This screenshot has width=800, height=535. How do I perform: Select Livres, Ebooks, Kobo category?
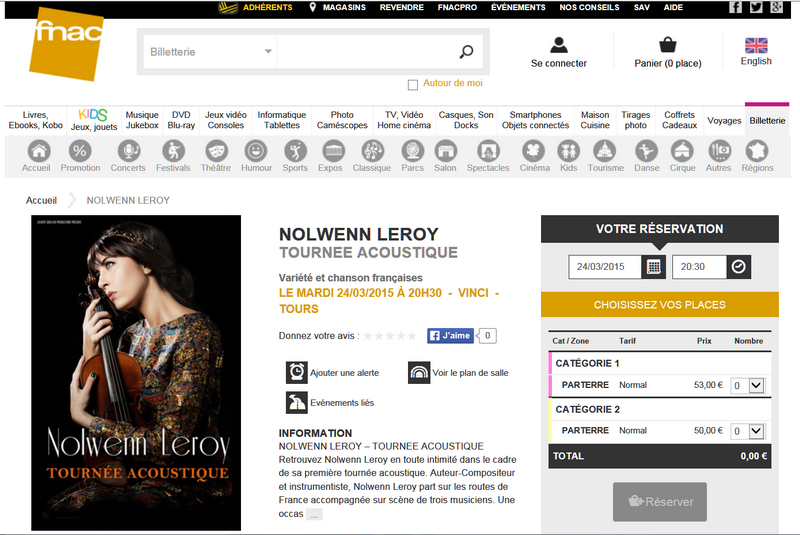[36, 120]
